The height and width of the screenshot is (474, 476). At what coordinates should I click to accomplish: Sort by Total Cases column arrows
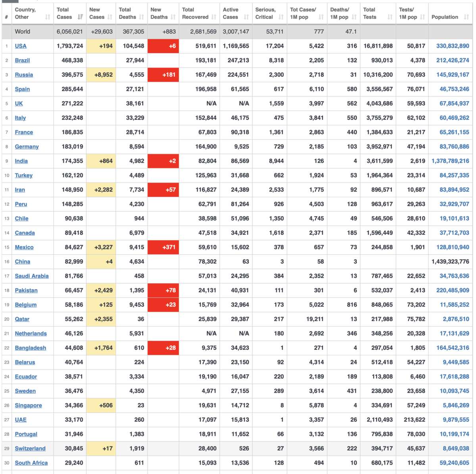click(81, 17)
